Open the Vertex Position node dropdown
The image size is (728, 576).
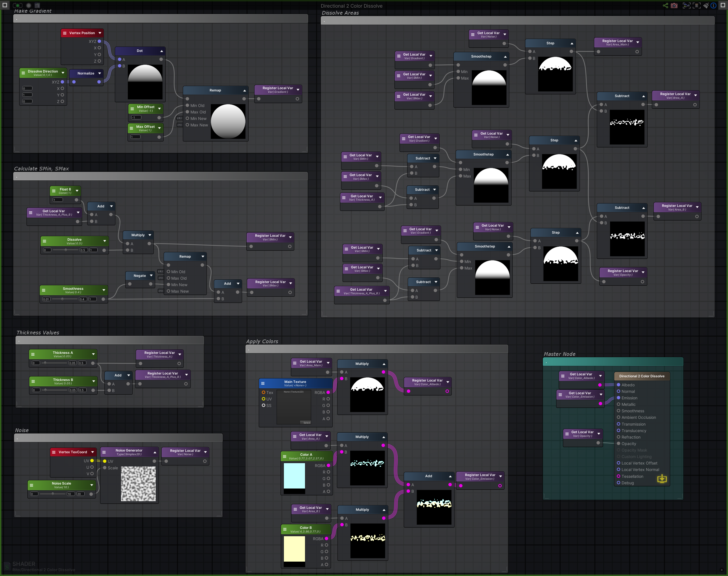100,33
